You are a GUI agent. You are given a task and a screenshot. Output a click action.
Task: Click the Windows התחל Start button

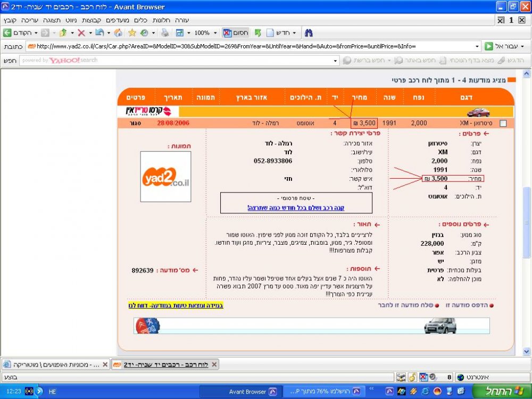(x=502, y=391)
